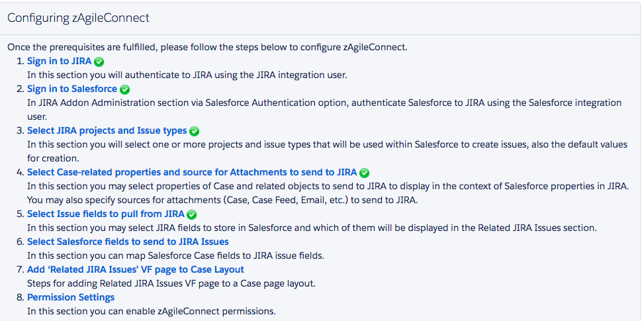
Task: Open Select Issue fields to pull from JIRA
Action: pos(106,214)
